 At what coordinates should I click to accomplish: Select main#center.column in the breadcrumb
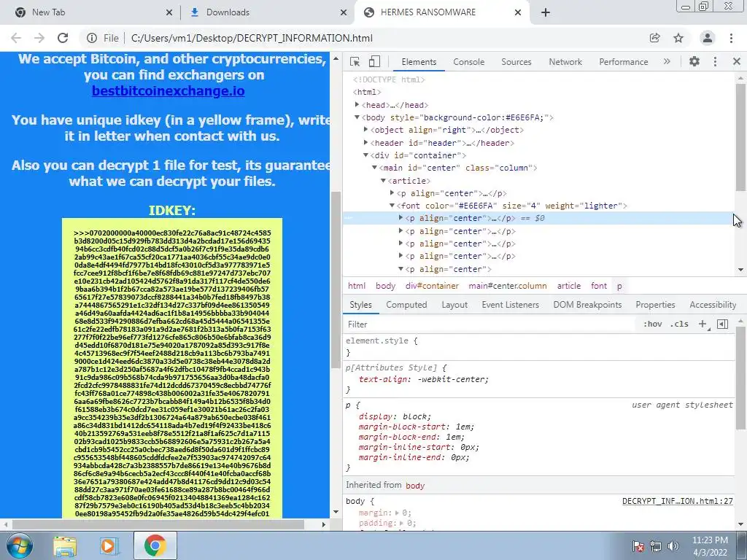[508, 286]
